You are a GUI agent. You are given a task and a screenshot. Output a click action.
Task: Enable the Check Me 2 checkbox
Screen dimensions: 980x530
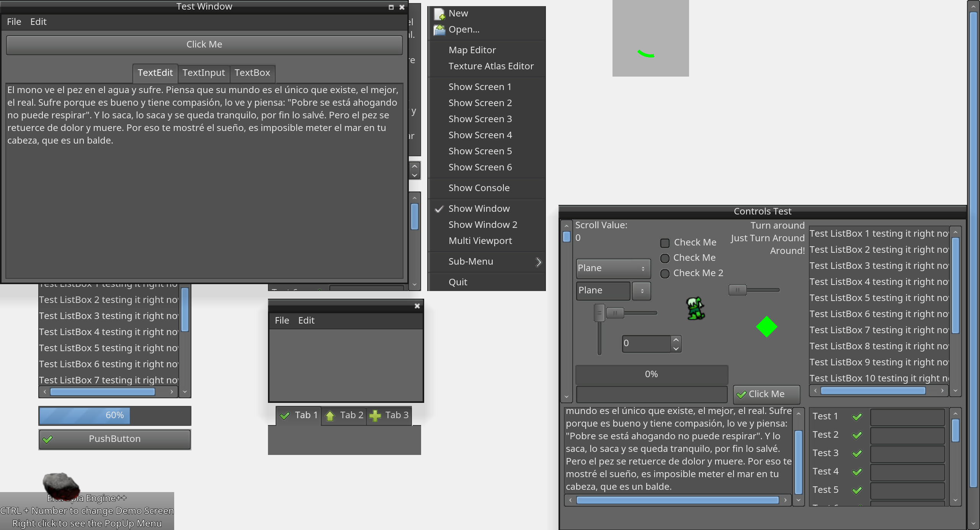[664, 274]
